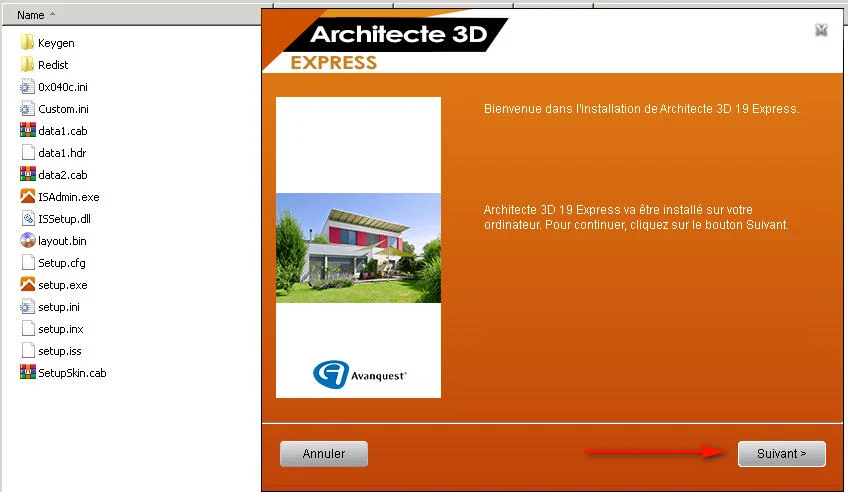848x492 pixels.
Task: Select the Redist folder name
Action: 53,65
